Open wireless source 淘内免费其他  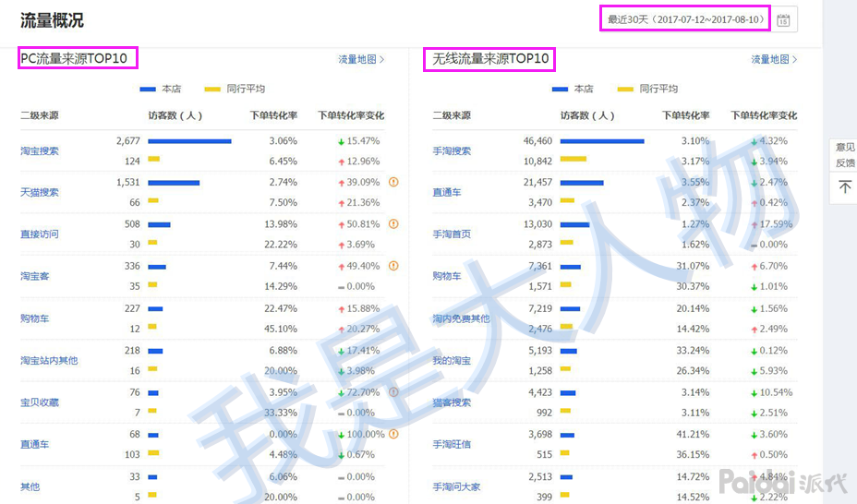(x=462, y=318)
